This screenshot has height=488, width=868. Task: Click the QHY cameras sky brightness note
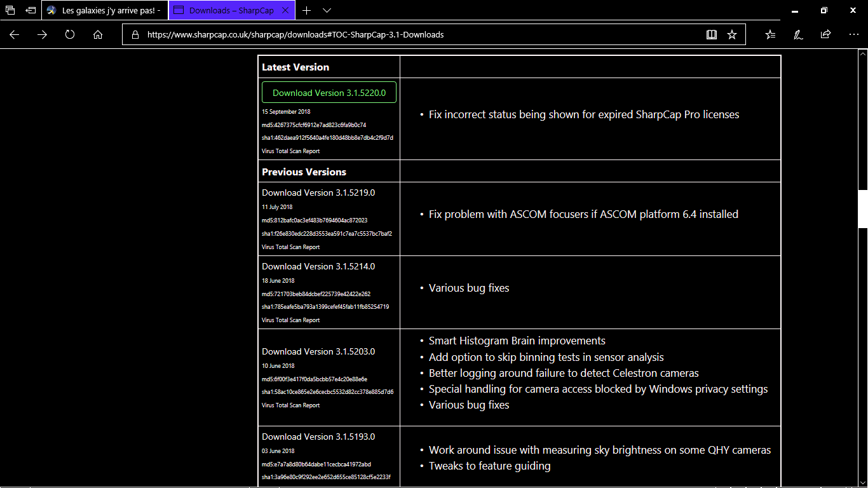600,451
